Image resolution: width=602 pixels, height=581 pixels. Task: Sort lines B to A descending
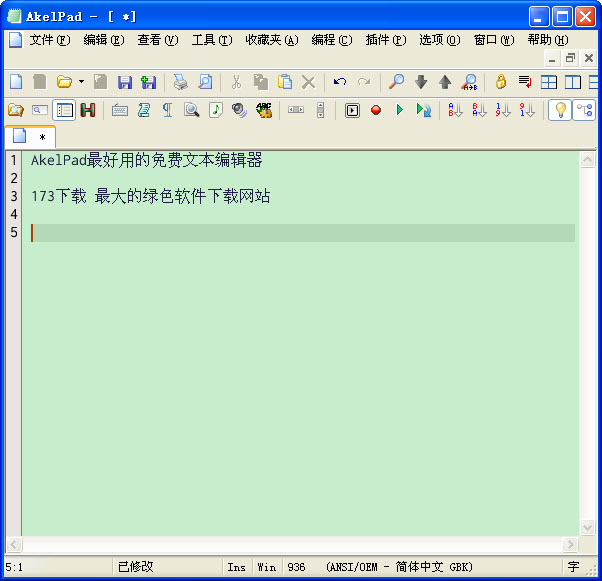[x=480, y=111]
